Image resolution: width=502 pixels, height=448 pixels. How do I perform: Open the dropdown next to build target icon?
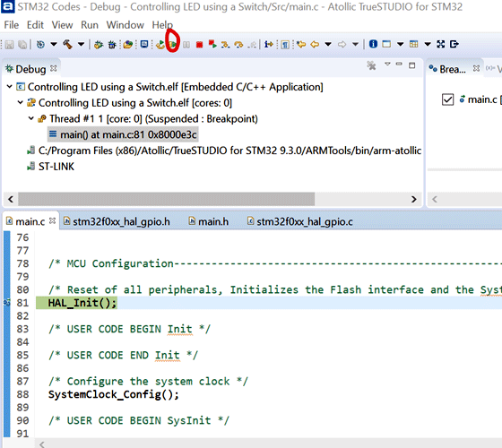coord(54,44)
